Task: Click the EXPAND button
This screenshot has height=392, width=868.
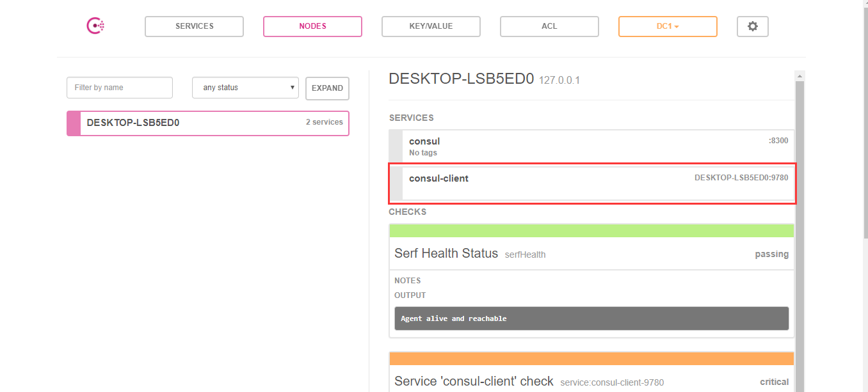Action: point(328,88)
